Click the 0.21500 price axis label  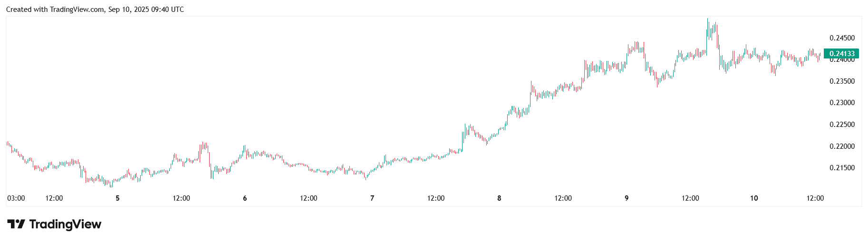[842, 168]
